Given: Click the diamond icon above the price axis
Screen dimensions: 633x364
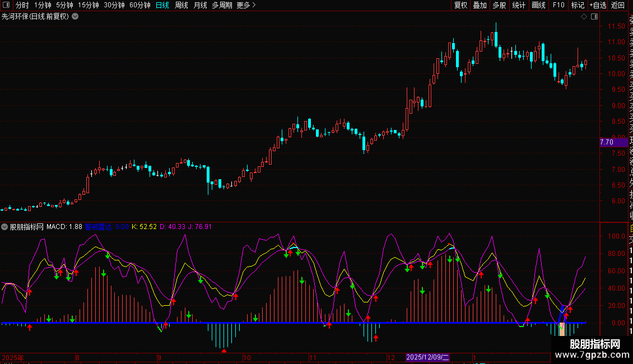Looking at the screenshot, I should tap(584, 17).
